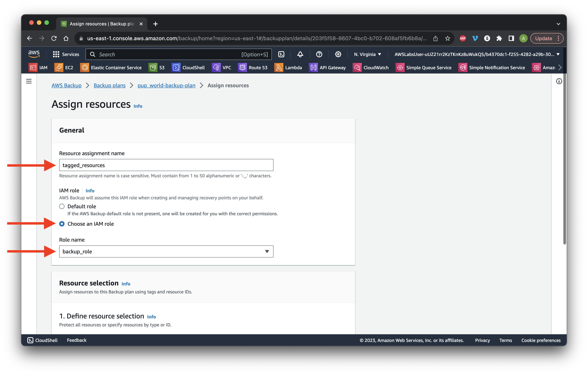Close the Assign resources browser tab
The width and height of the screenshot is (588, 374).
pos(141,24)
